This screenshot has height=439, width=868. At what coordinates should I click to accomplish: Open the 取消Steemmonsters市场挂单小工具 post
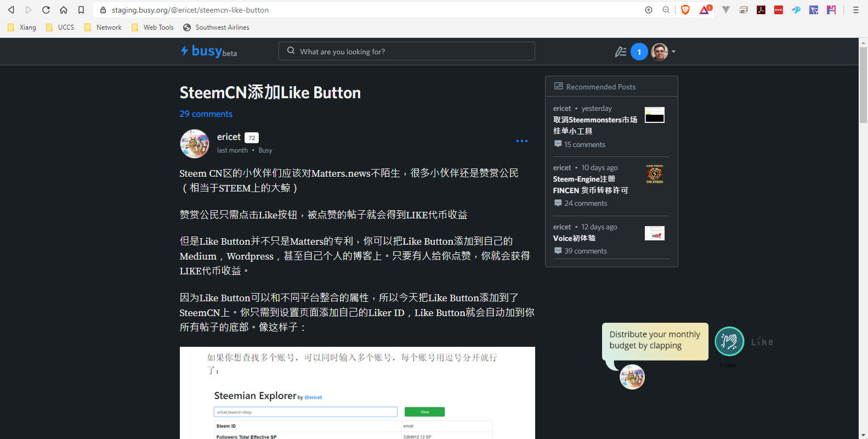[595, 125]
